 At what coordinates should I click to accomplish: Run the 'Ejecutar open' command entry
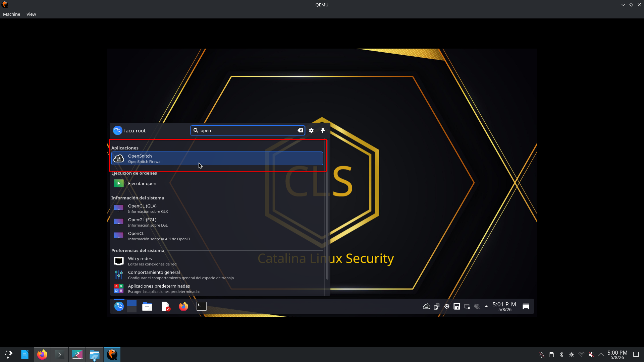tap(217, 183)
